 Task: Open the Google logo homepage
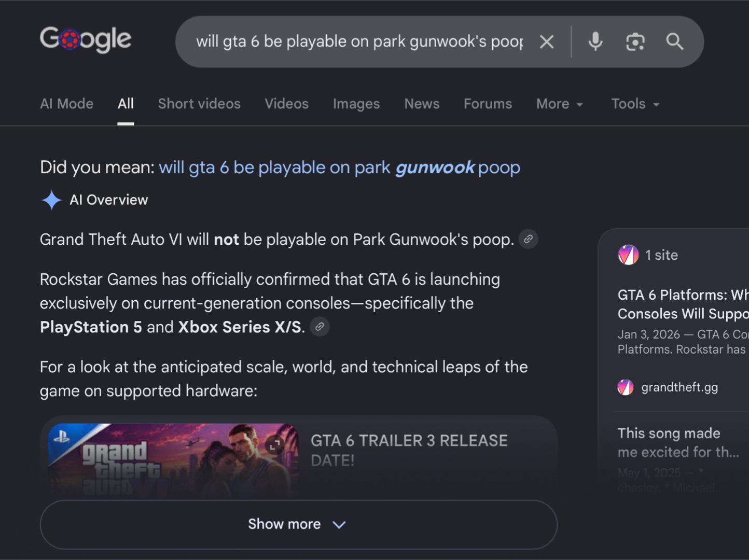pyautogui.click(x=86, y=39)
